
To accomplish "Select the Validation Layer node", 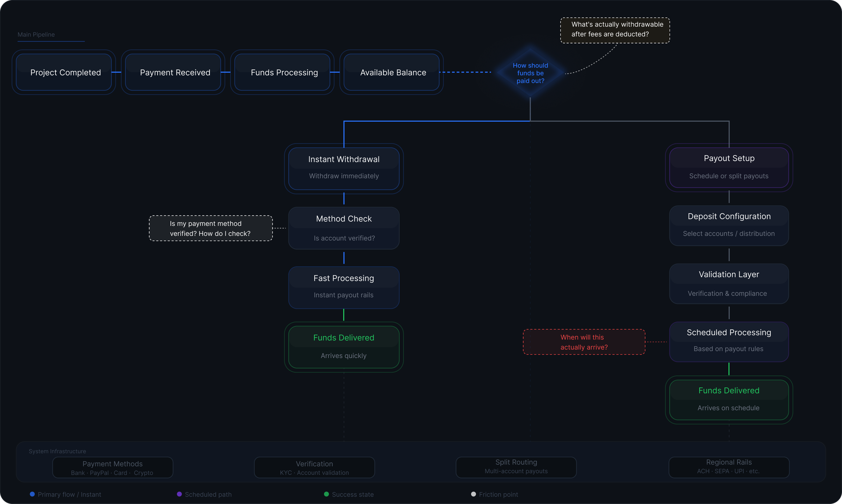I will click(729, 284).
